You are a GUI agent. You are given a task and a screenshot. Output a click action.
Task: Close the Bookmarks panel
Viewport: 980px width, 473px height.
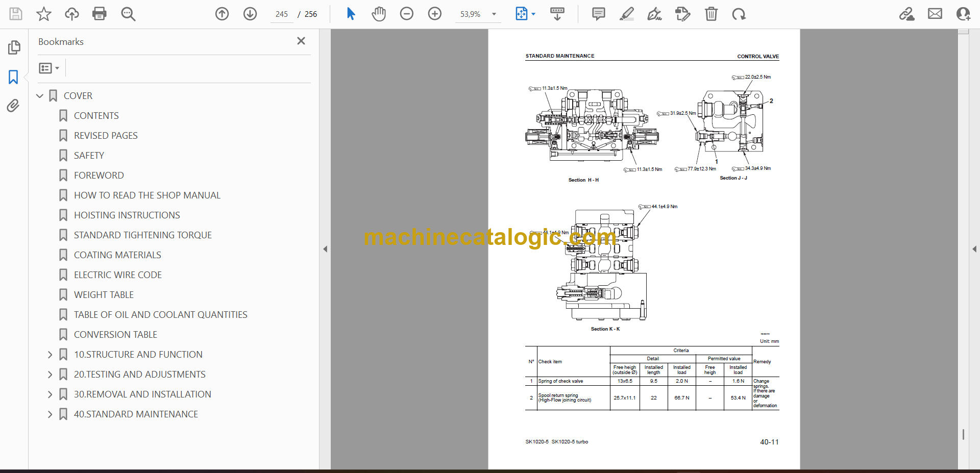[301, 41]
